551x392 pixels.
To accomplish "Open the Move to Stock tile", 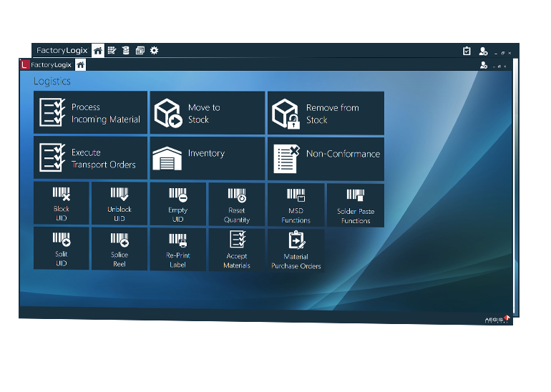I will pyautogui.click(x=208, y=113).
